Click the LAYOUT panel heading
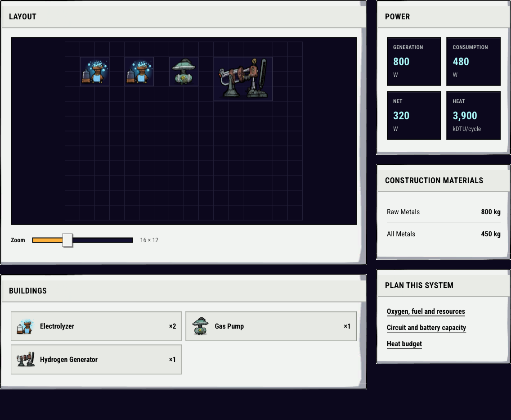The image size is (511, 420). coord(22,17)
